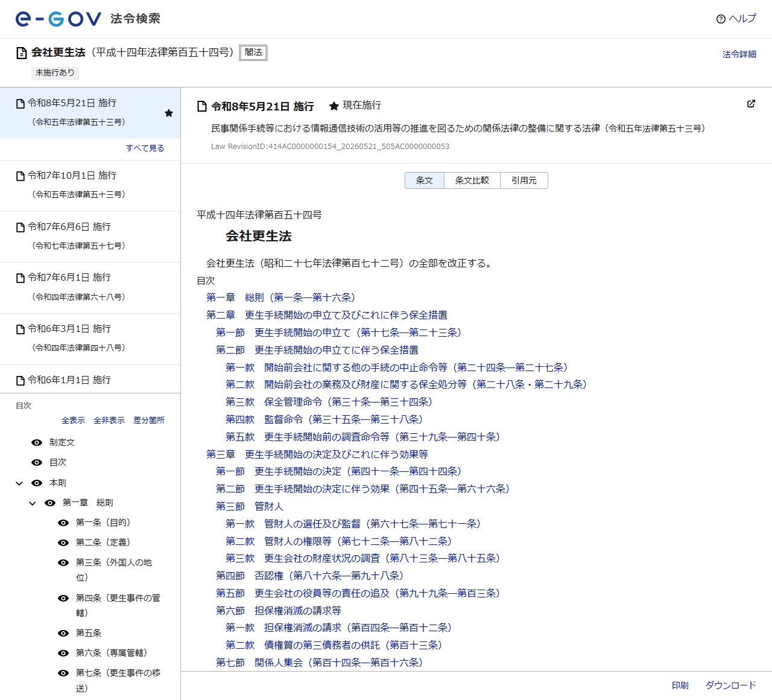The height and width of the screenshot is (700, 772).
Task: Click 全表示 in the table of contents
Action: point(73,420)
